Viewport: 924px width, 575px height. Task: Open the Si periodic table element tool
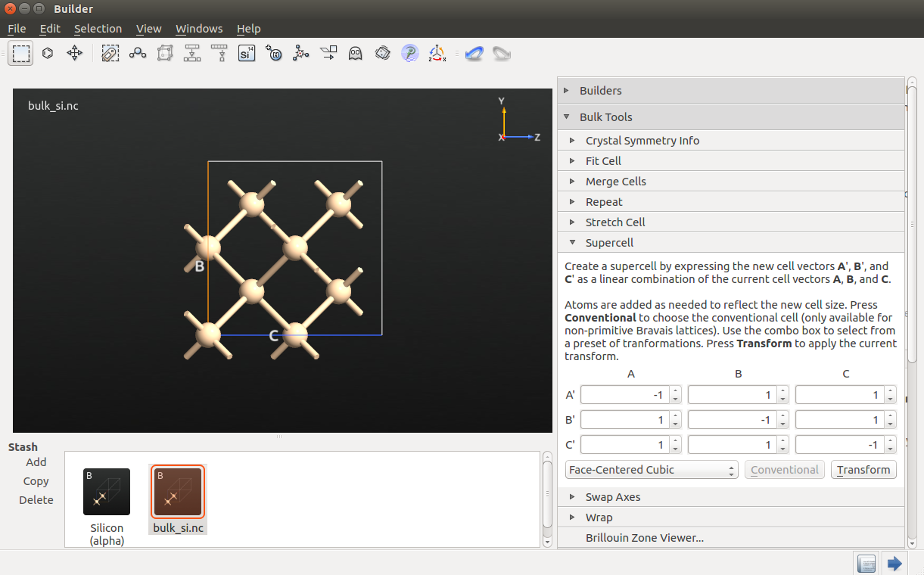point(247,54)
